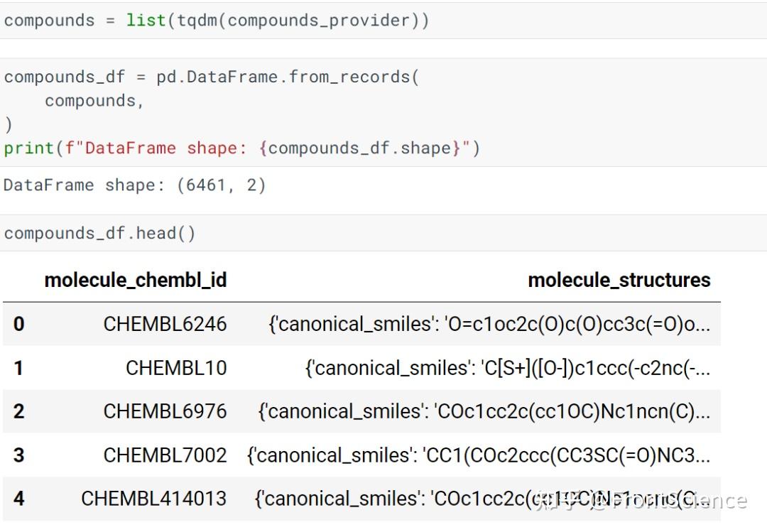Click the CHEMBL10 cell
Viewport: 767px width, 532px height.
[x=176, y=368]
